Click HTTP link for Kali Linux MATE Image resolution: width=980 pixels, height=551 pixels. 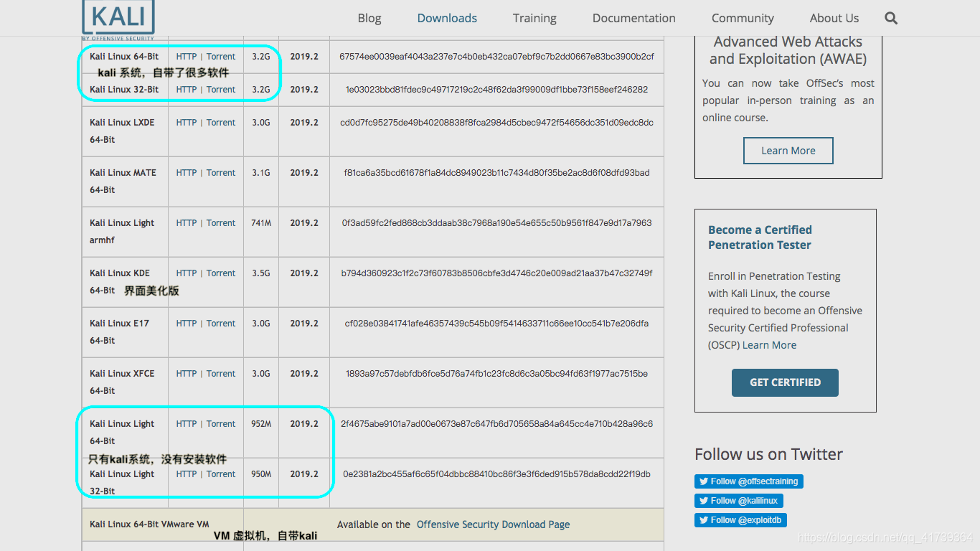coord(187,173)
